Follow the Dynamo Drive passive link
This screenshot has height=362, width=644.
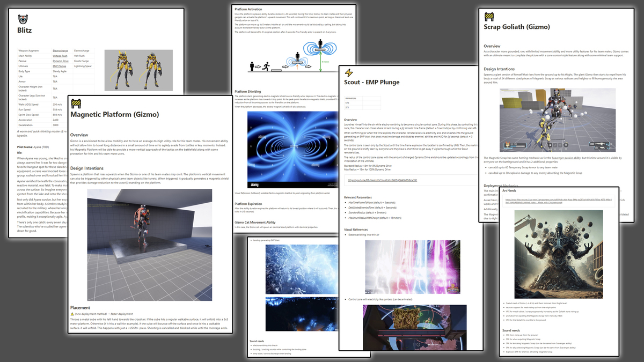click(x=60, y=61)
